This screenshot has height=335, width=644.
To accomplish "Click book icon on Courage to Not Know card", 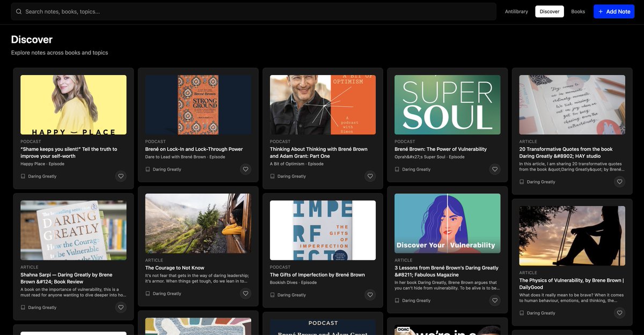I will click(x=148, y=294).
